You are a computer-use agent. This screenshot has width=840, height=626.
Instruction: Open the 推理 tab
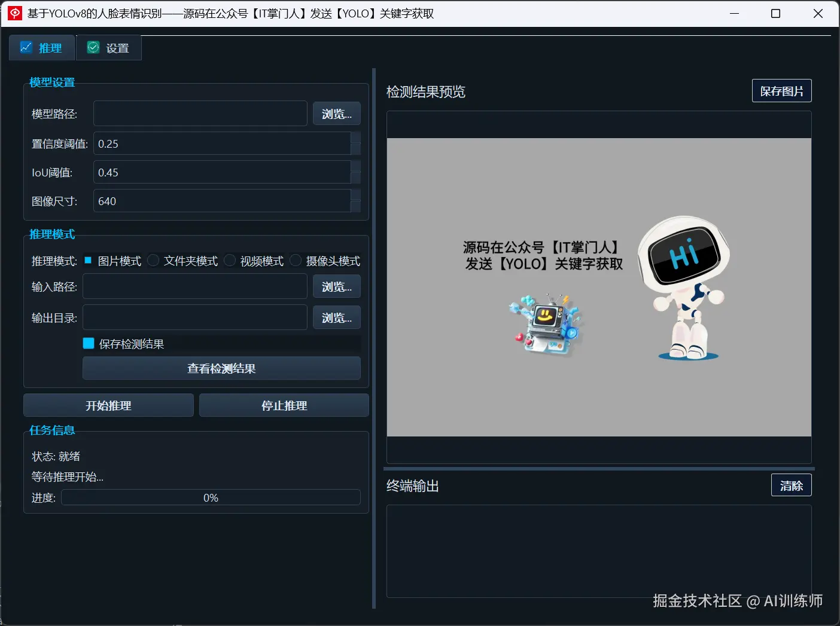(x=41, y=47)
